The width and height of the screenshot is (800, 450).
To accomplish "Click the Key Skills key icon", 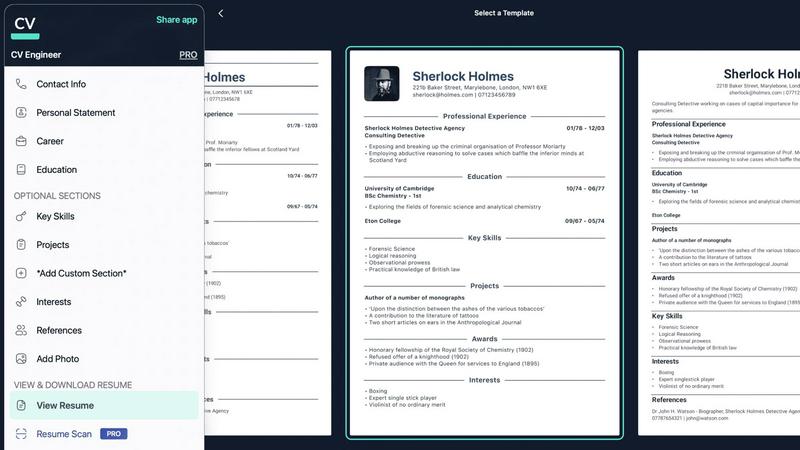I will 21,216.
